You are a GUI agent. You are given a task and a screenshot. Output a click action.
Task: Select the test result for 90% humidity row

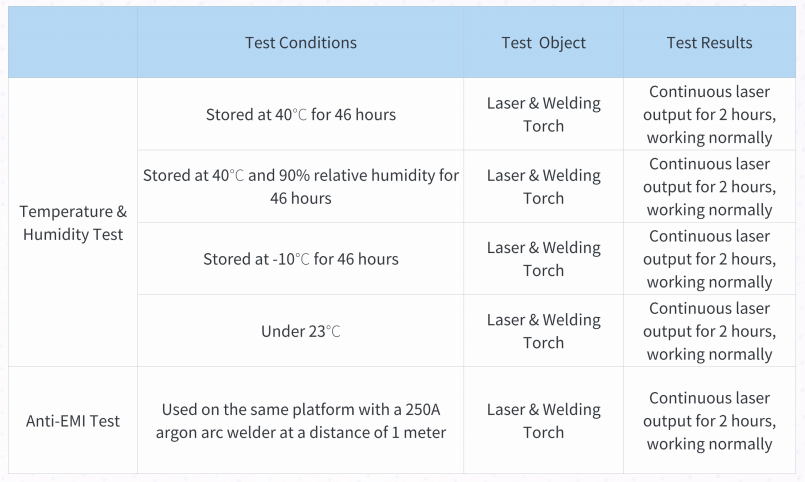(x=709, y=187)
